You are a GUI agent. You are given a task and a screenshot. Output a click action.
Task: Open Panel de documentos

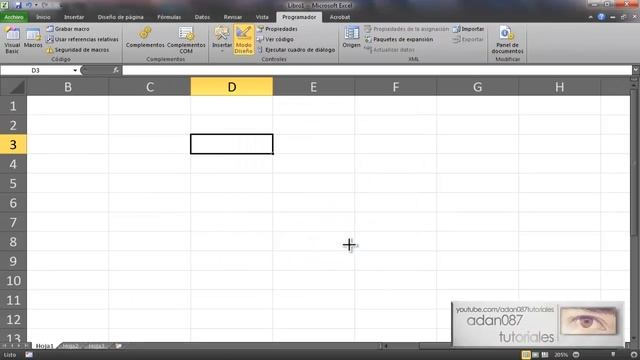click(507, 40)
